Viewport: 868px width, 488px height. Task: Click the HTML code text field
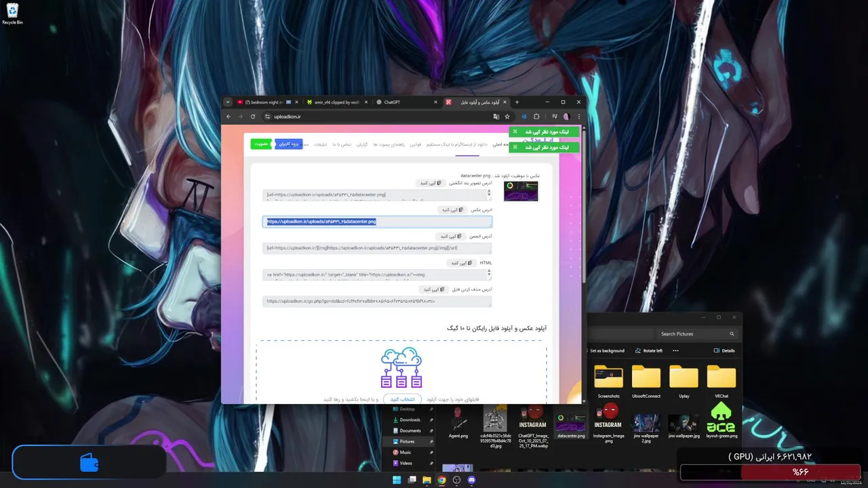pos(377,274)
